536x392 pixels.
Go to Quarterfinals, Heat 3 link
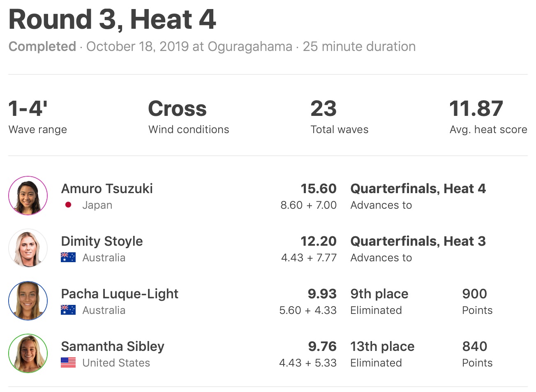[x=418, y=241]
